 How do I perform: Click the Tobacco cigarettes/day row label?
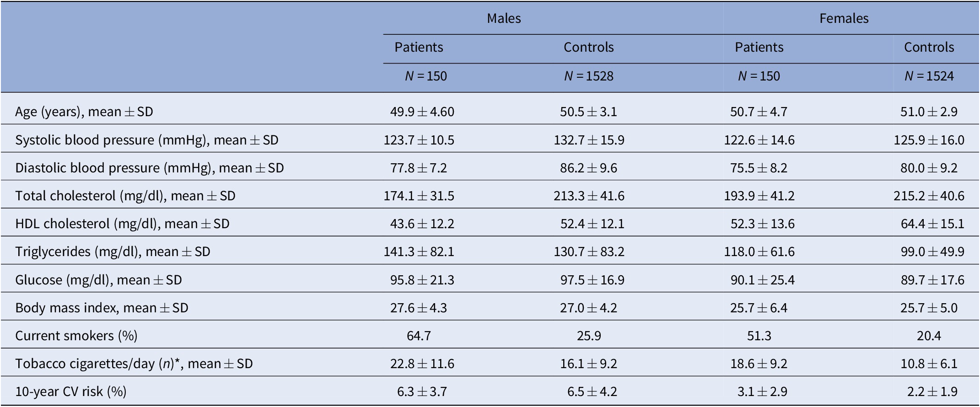[x=134, y=364]
